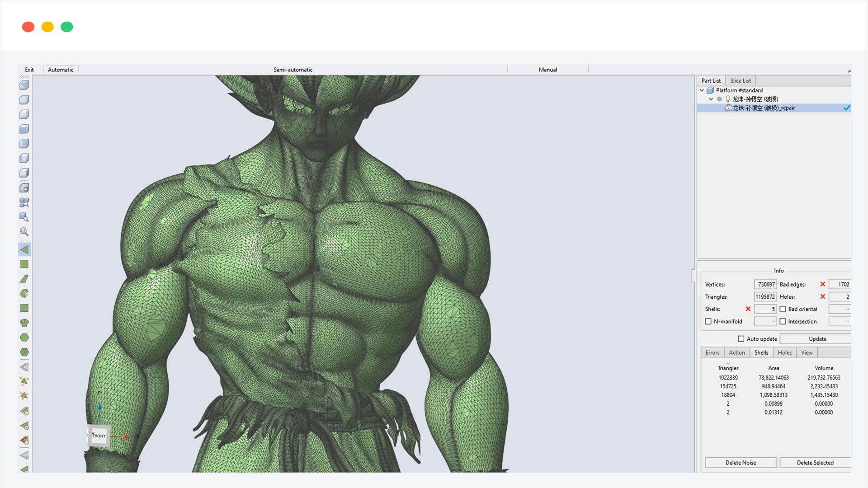868x488 pixels.
Task: Activate the Select Triangles tool
Action: click(24, 249)
